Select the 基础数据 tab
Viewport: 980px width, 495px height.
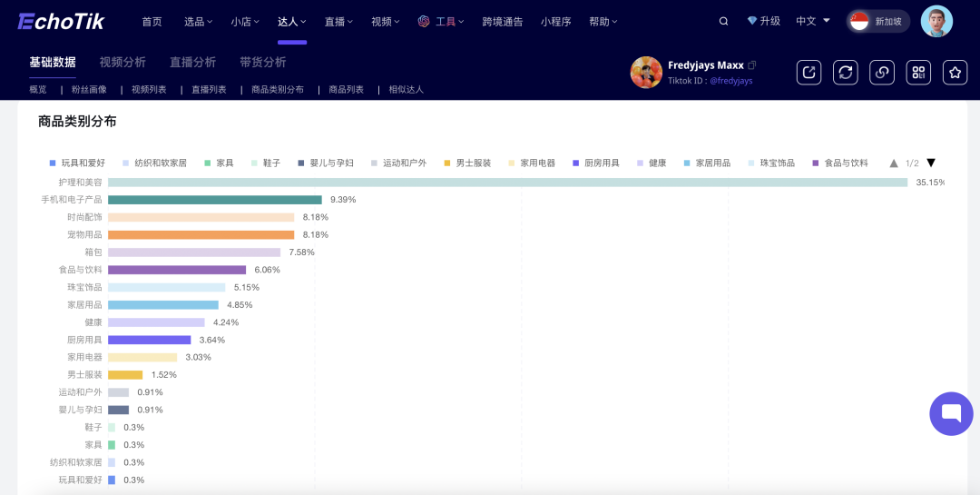click(x=53, y=62)
